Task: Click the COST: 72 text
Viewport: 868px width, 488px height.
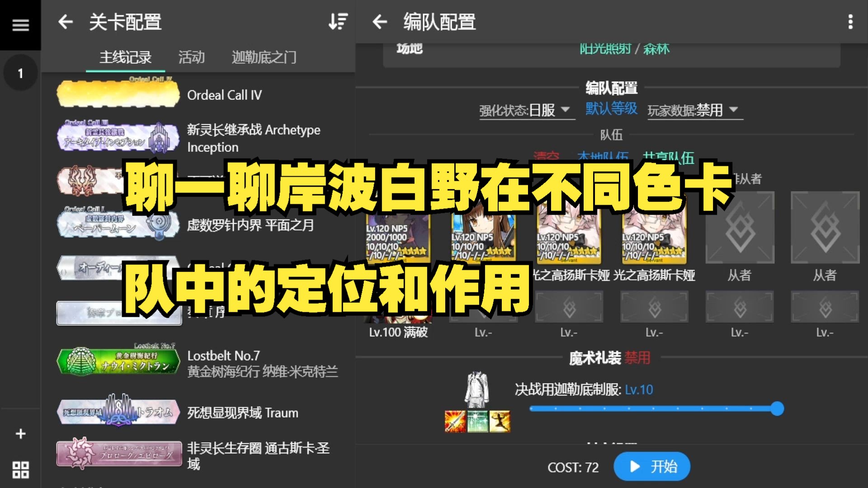Action: click(x=573, y=467)
